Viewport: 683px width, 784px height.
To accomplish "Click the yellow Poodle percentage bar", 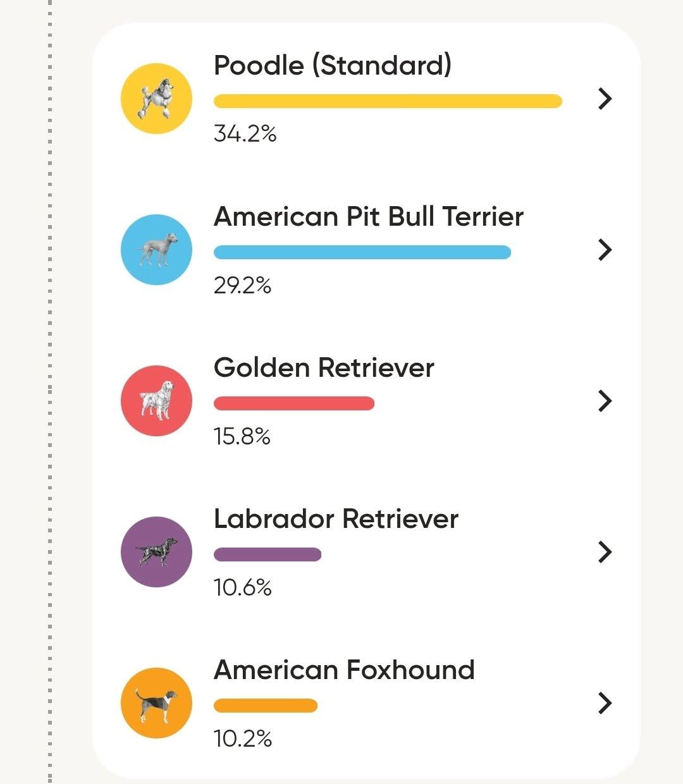I will [388, 101].
